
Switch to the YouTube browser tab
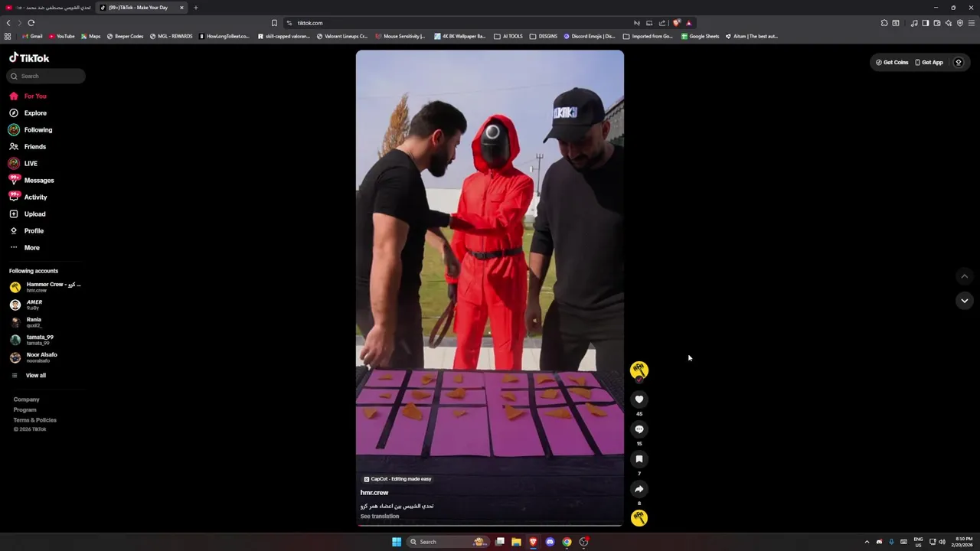pyautogui.click(x=48, y=8)
